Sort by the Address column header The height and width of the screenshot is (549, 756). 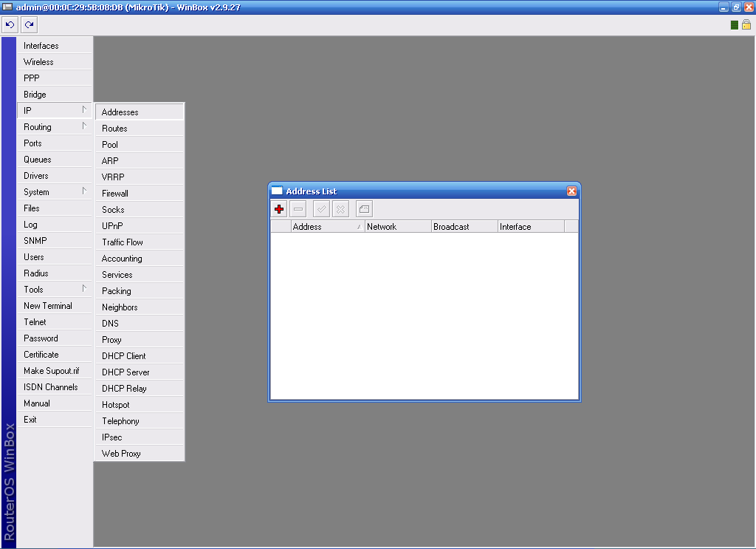point(328,227)
